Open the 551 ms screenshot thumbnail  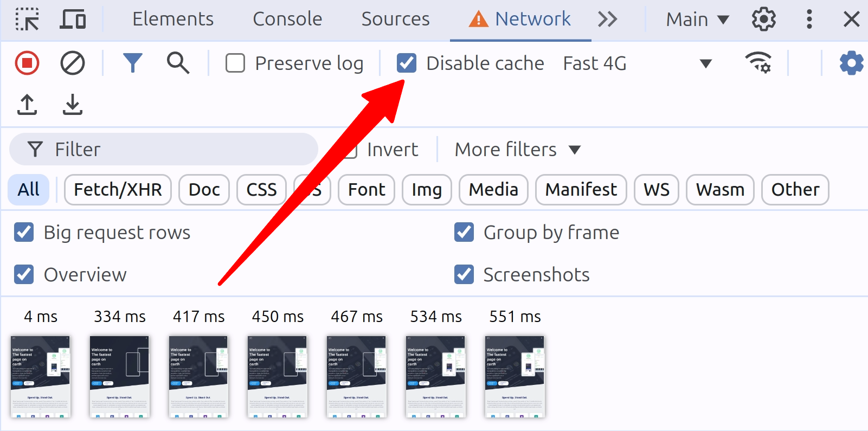[x=515, y=377]
